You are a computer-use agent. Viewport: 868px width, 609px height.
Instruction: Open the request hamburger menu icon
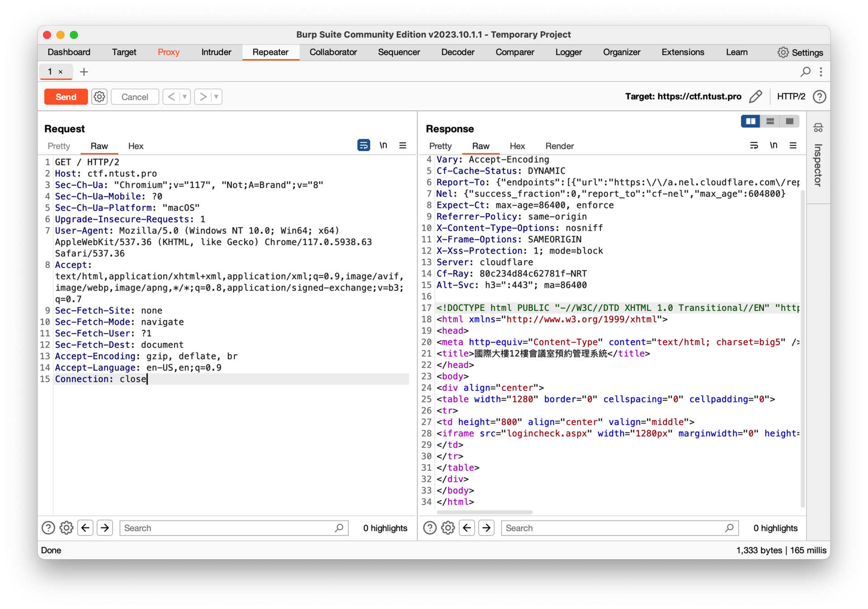[403, 145]
